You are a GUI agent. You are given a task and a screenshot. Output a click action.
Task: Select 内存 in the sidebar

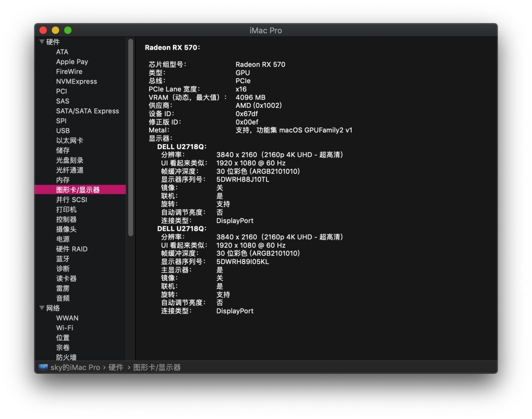pyautogui.click(x=63, y=180)
